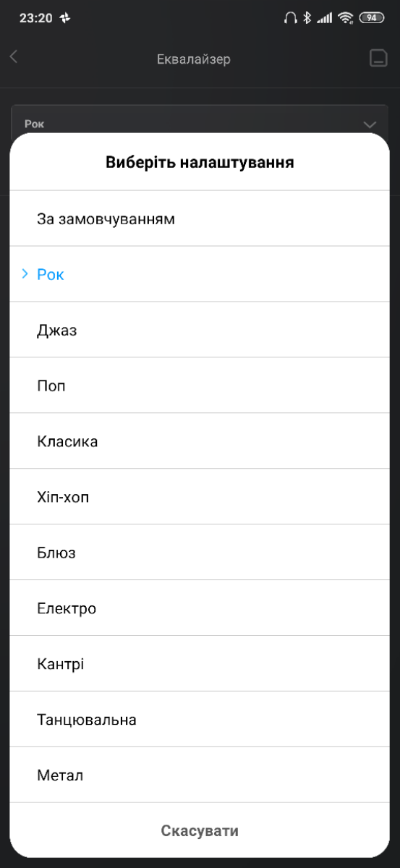400x868 pixels.
Task: Tap the save preset icon in the header
Action: pyautogui.click(x=378, y=59)
